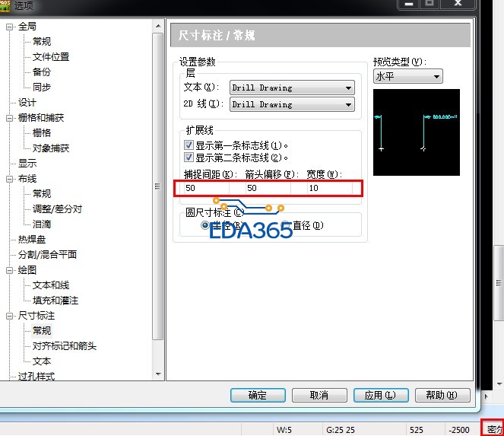Select 填充和灌注 in the tree

[x=55, y=301]
